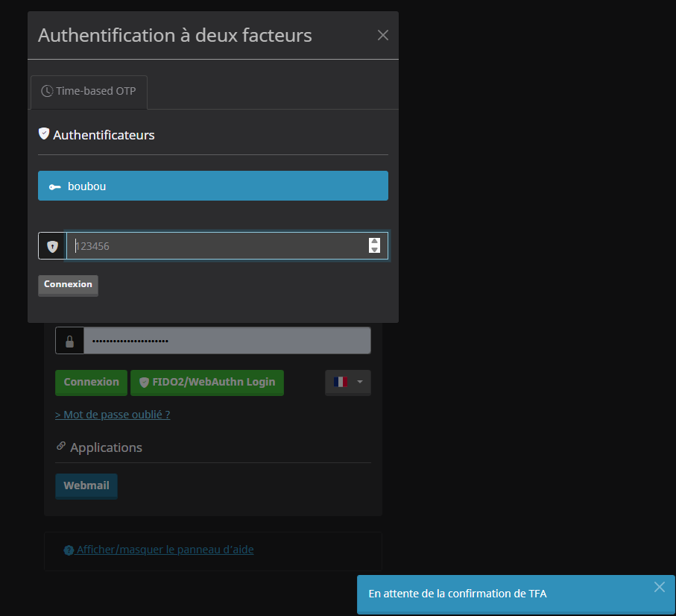Click FIDO2/WebAuthn Login button
Screen dimensions: 676x616
pyautogui.click(x=206, y=383)
